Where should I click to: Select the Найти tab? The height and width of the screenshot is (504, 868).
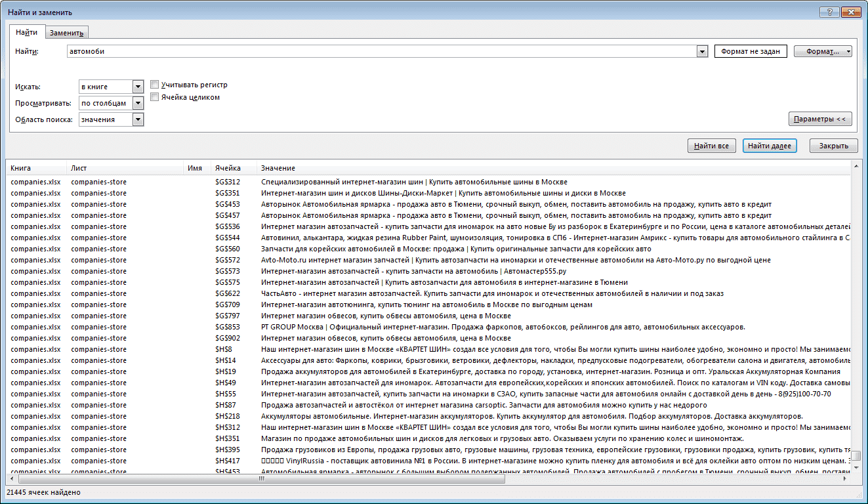click(x=27, y=32)
